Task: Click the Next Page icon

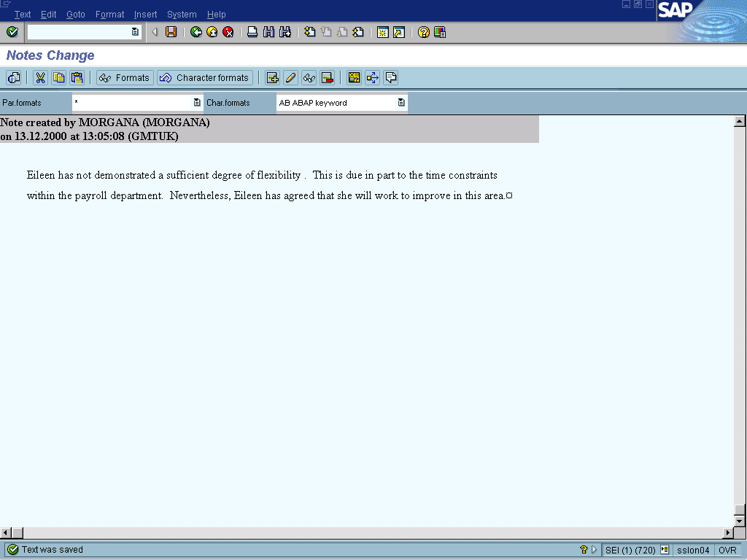Action: [342, 32]
